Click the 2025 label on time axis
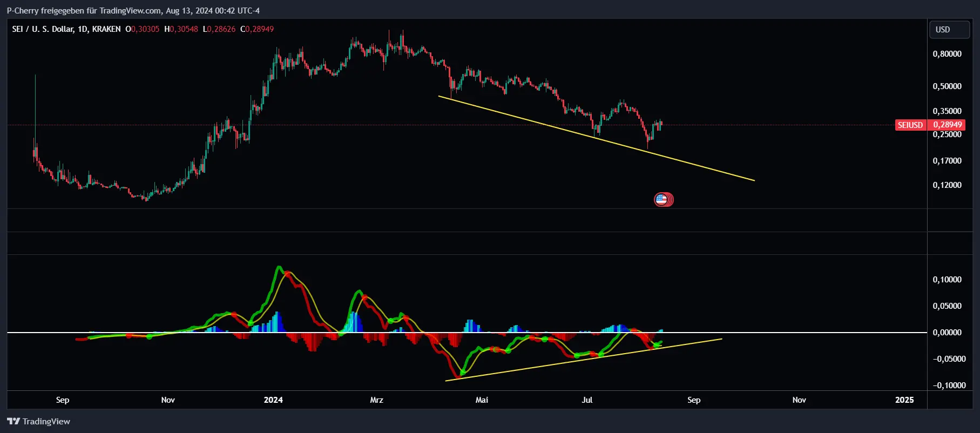Viewport: 980px width, 433px height. pyautogui.click(x=904, y=400)
